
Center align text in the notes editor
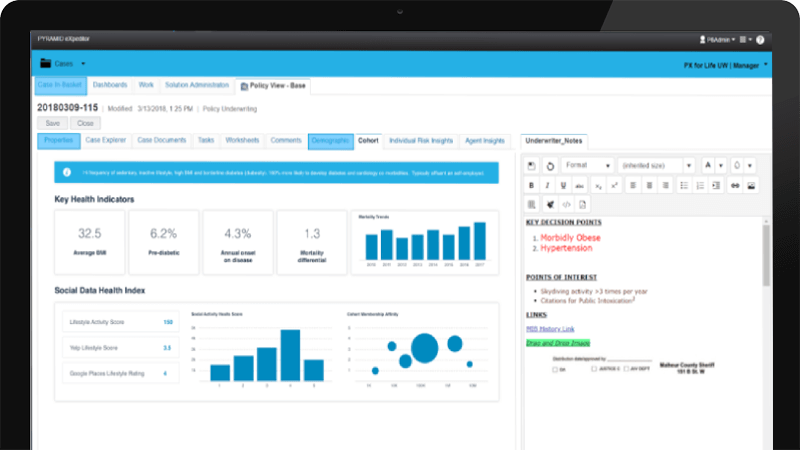(649, 186)
